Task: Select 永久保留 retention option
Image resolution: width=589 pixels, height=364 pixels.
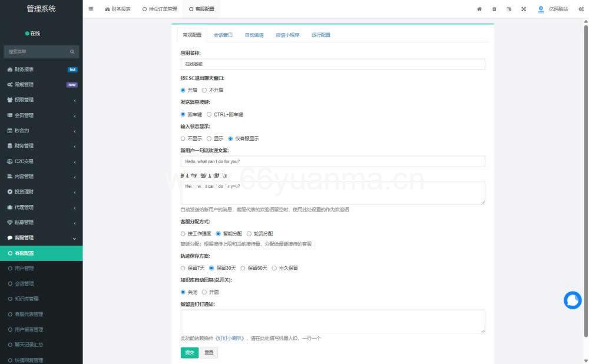Action: pyautogui.click(x=274, y=268)
